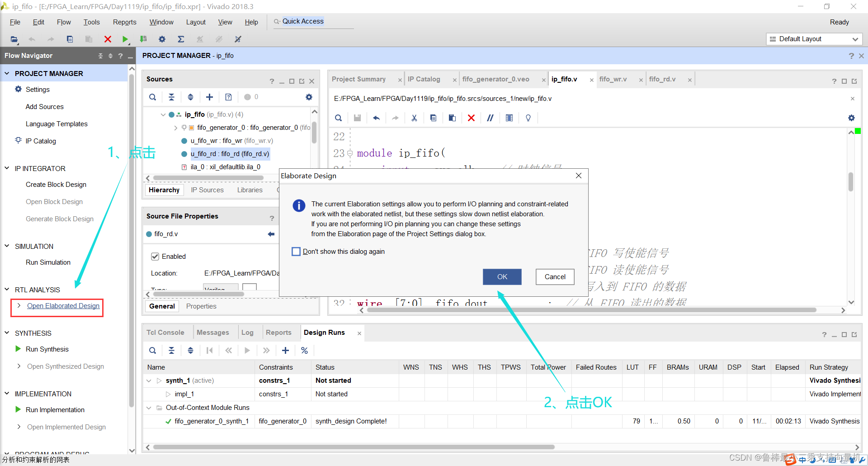Viewport: 868px width, 466px height.
Task: Open the Sources panel settings gear
Action: tap(309, 97)
